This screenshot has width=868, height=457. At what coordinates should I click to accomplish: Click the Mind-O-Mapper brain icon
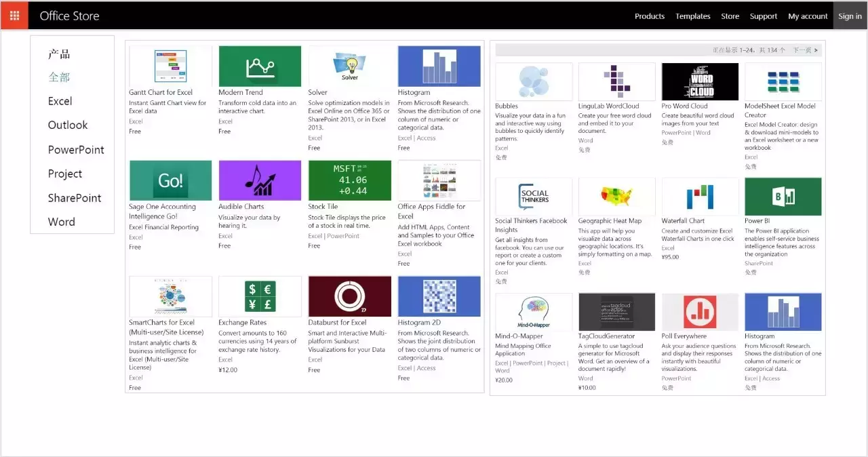tap(534, 312)
